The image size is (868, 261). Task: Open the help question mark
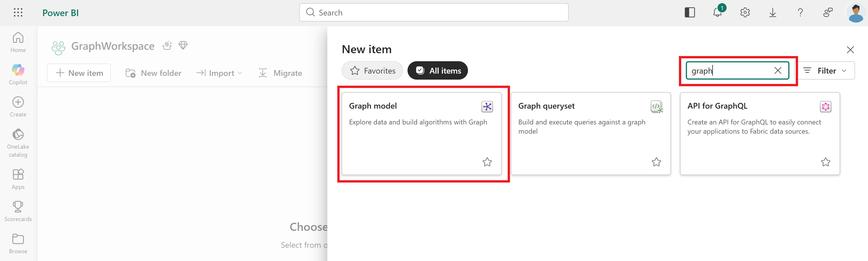click(800, 13)
